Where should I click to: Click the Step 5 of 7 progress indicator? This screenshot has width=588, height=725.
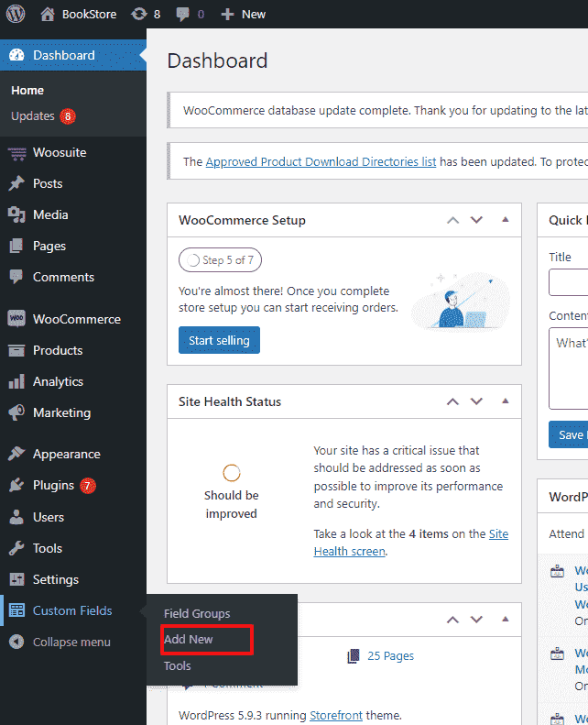point(220,260)
